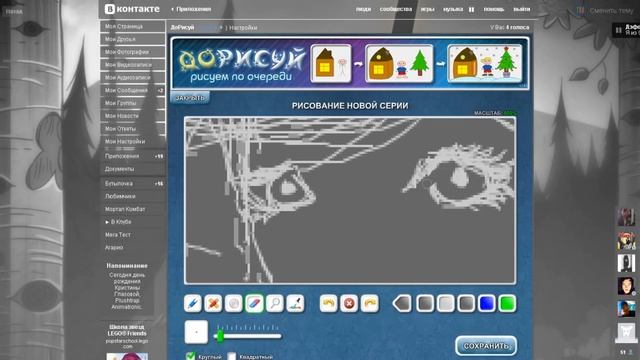This screenshot has width=640, height=360.
Task: Select the magnifier zoom tool
Action: tap(275, 304)
